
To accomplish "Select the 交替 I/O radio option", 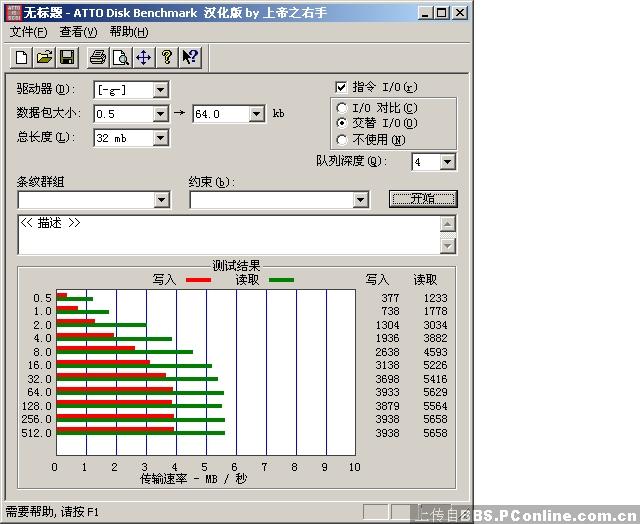I will 342,123.
